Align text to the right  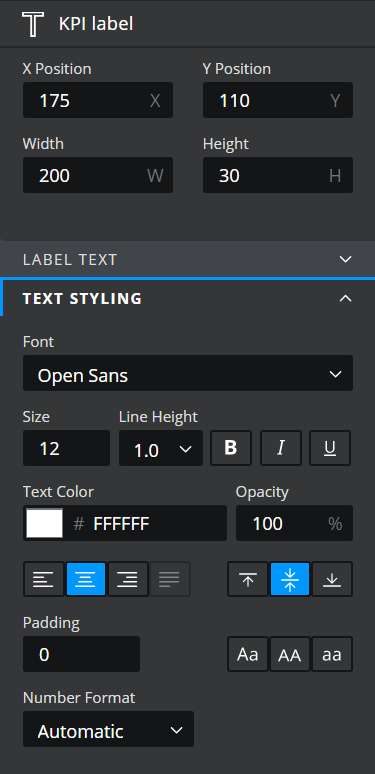(128, 579)
